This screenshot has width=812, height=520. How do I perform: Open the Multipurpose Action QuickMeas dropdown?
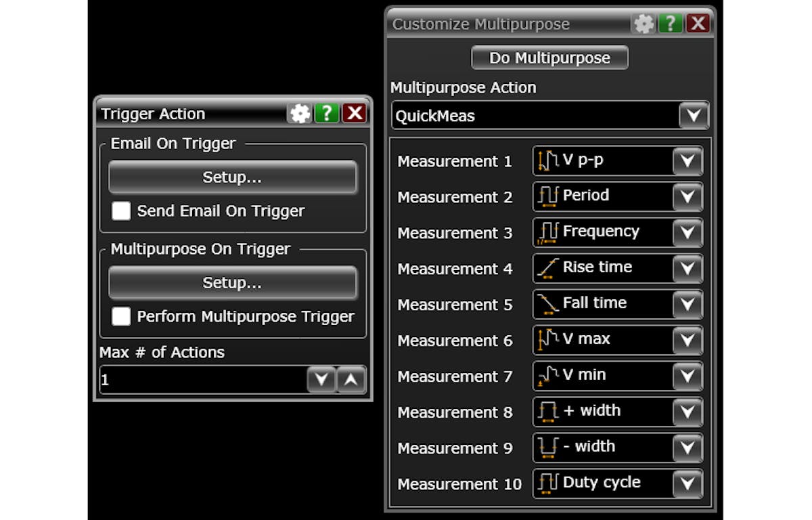pos(693,115)
